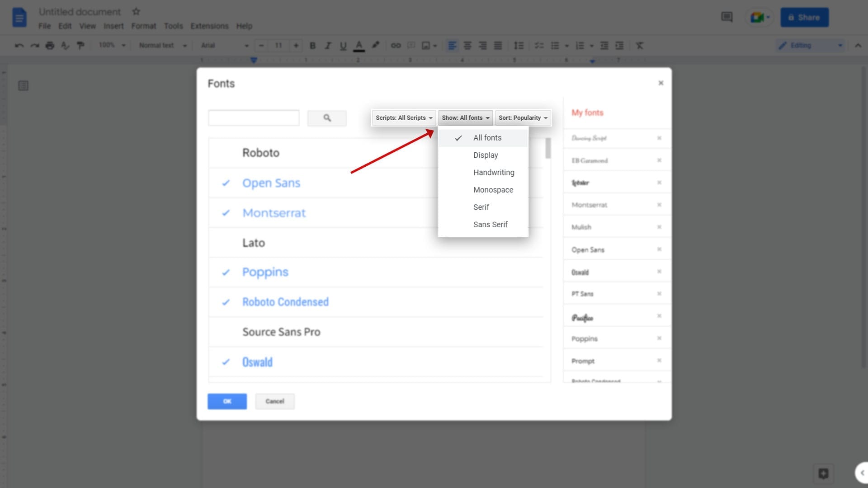
Task: Click the increase indent icon
Action: 620,45
